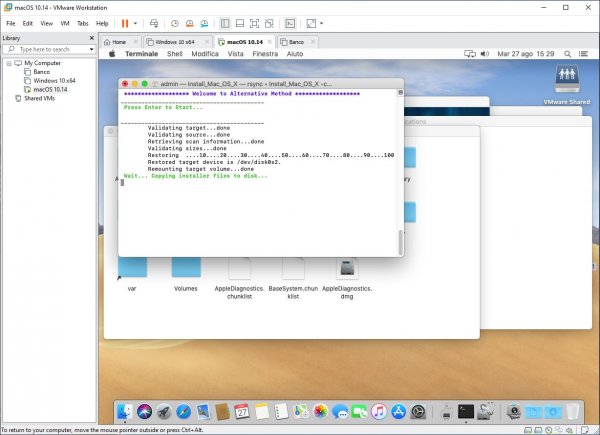Launch iTunes from the dock

[x=379, y=411]
